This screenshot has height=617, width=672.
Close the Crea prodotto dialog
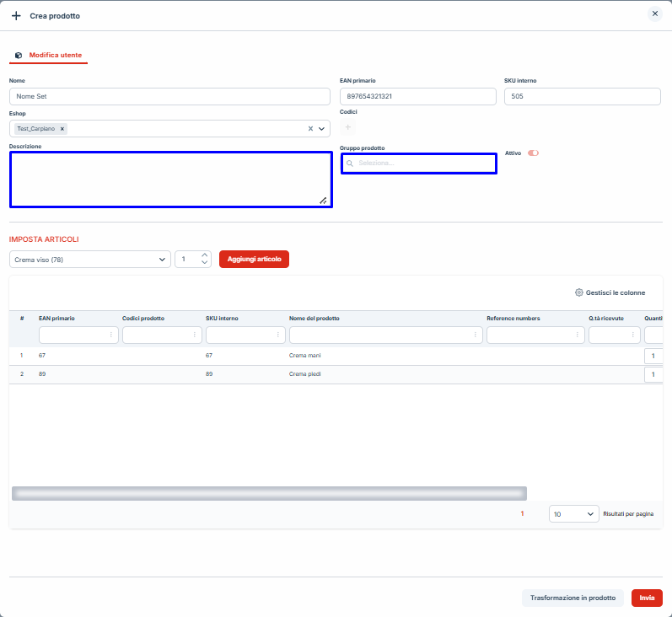(x=654, y=14)
